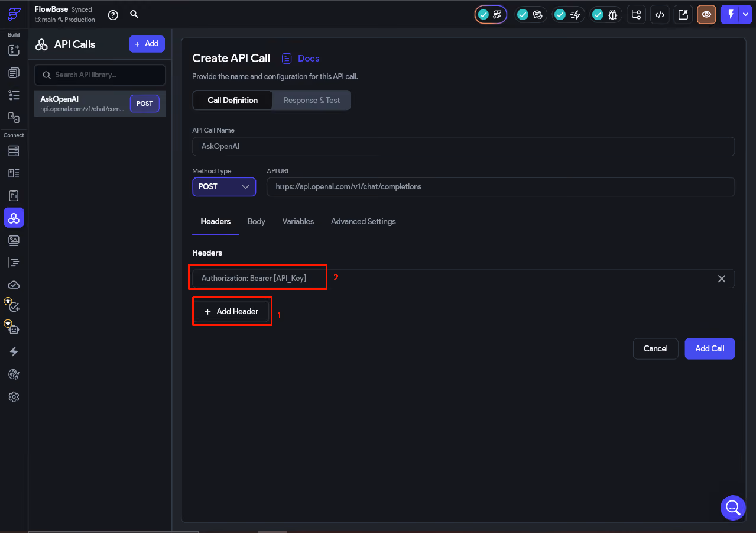Click the search magnifier in top bar

134,14
